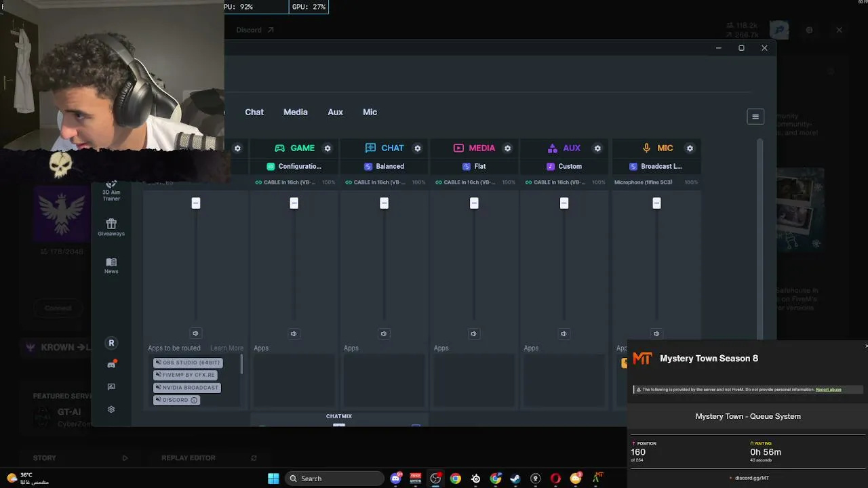The width and height of the screenshot is (868, 488).
Task: Open GAME preset dropdown showing Configuration
Action: [294, 166]
